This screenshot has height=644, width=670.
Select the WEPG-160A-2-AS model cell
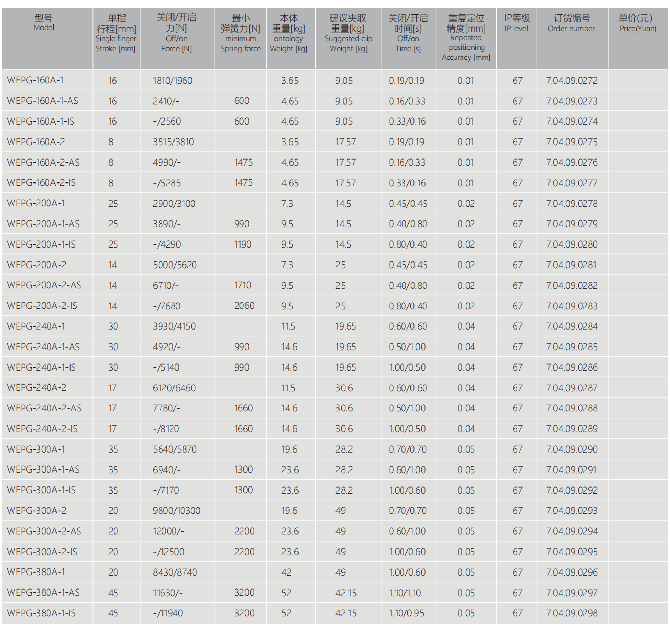pos(43,162)
